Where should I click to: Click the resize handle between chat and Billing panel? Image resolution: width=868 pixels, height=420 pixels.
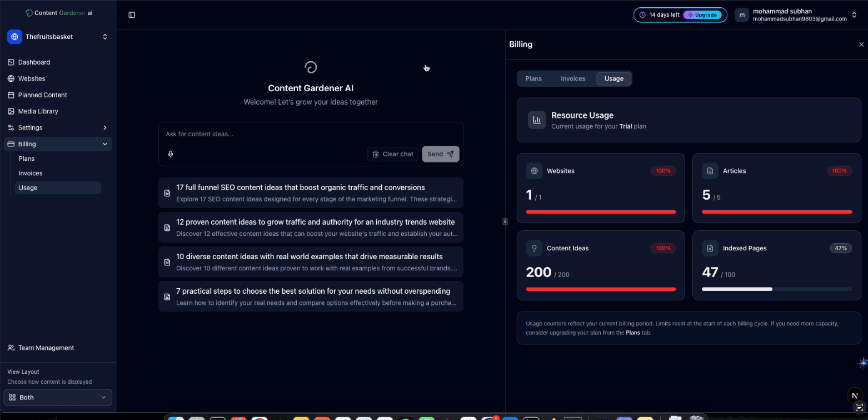click(505, 221)
